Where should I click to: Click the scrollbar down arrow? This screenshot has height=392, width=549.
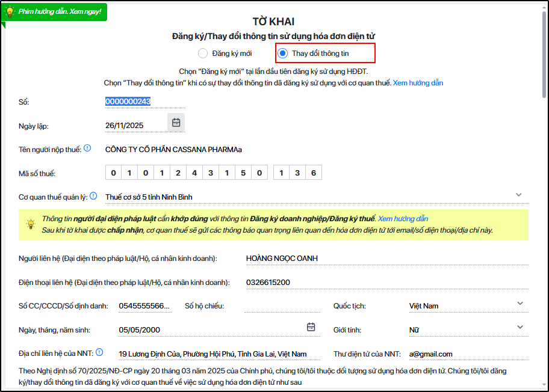pyautogui.click(x=544, y=385)
